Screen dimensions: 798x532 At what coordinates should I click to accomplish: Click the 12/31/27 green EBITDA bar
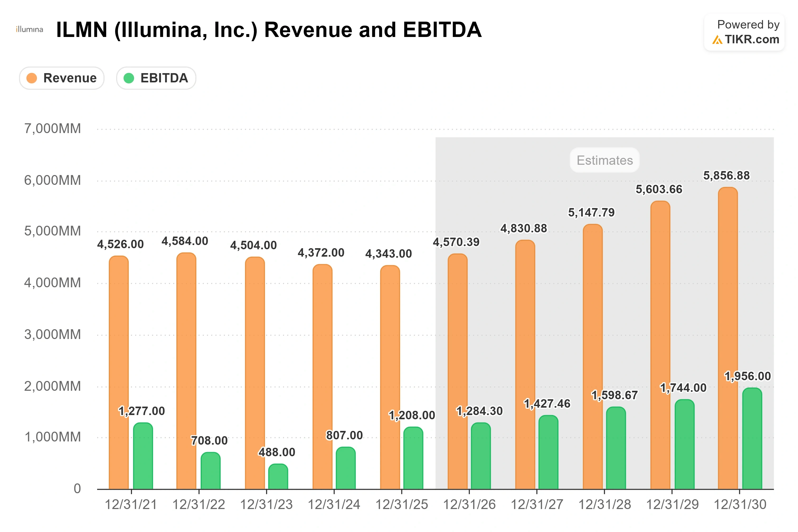[x=548, y=452]
